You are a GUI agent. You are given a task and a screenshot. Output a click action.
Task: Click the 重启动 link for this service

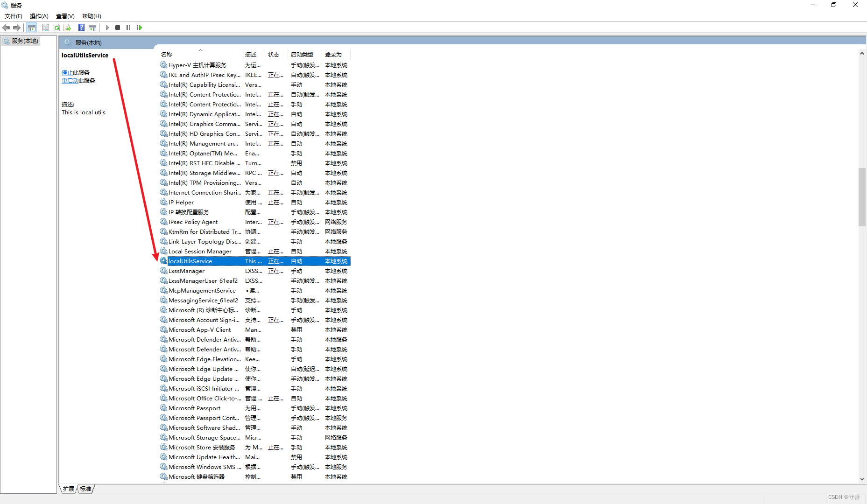coord(70,81)
